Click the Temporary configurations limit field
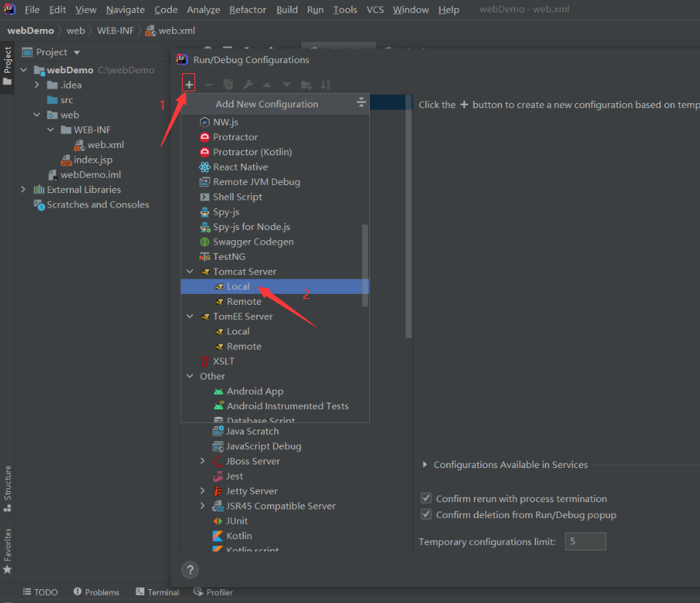Image resolution: width=700 pixels, height=603 pixels. (x=585, y=541)
